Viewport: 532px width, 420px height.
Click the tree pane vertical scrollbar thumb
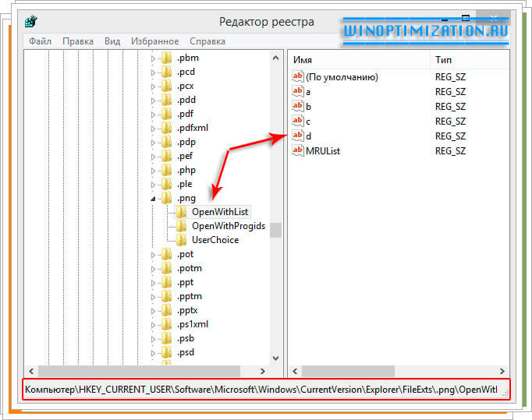(276, 230)
